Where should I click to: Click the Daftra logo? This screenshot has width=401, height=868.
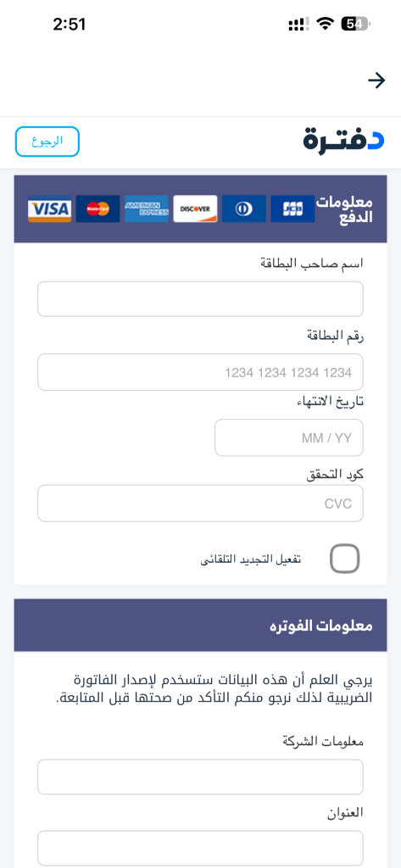coord(343,138)
